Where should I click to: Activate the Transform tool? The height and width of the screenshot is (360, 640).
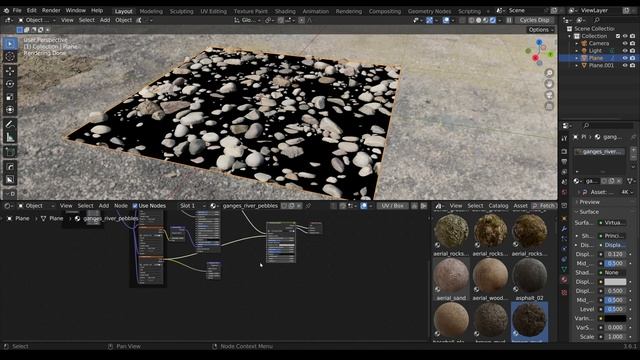point(10,110)
